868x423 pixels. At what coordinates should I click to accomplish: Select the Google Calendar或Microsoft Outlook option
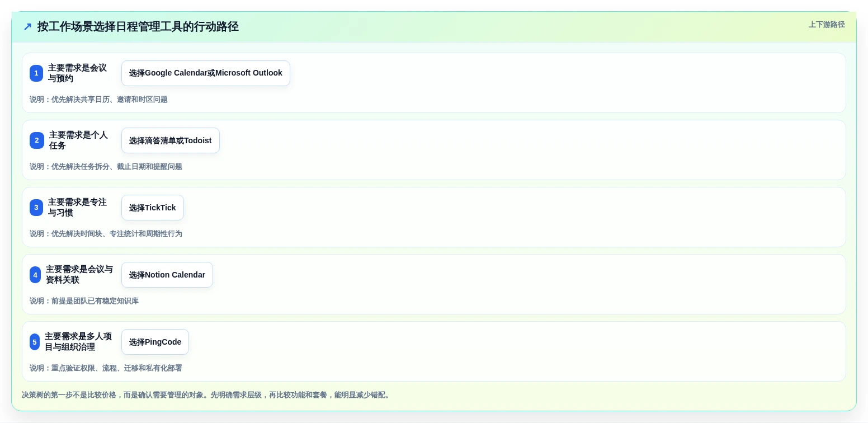click(x=206, y=73)
